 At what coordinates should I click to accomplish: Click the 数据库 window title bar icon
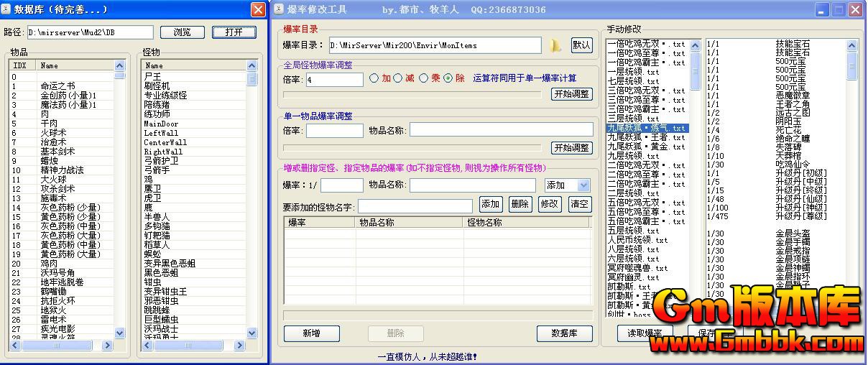coord(7,10)
